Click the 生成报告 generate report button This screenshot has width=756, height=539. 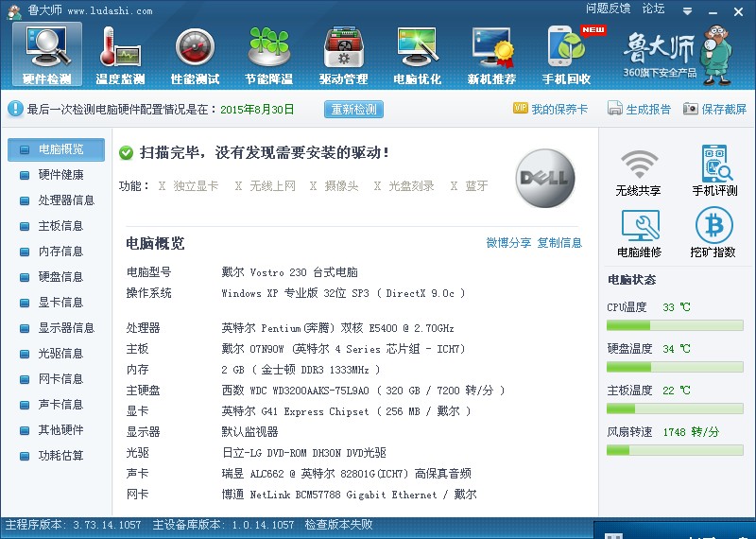pos(640,110)
